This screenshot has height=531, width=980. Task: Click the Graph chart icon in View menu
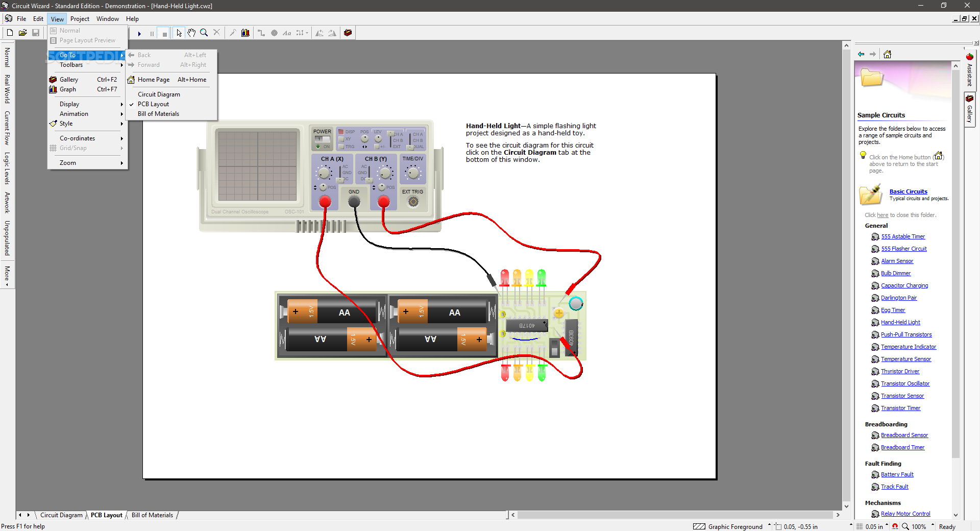pyautogui.click(x=53, y=89)
